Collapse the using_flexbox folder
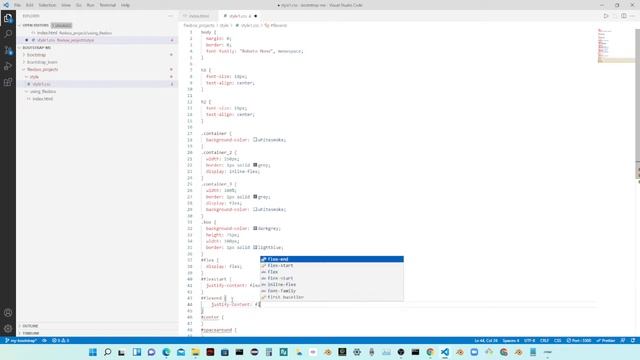Viewport: 640px width, 360px height. [43, 91]
